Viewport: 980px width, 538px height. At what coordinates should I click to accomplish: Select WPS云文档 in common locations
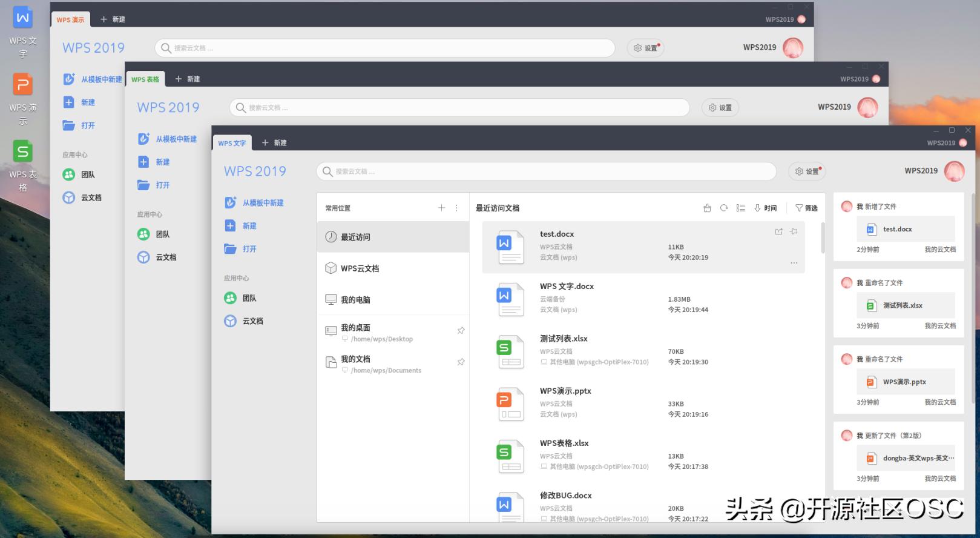(393, 268)
